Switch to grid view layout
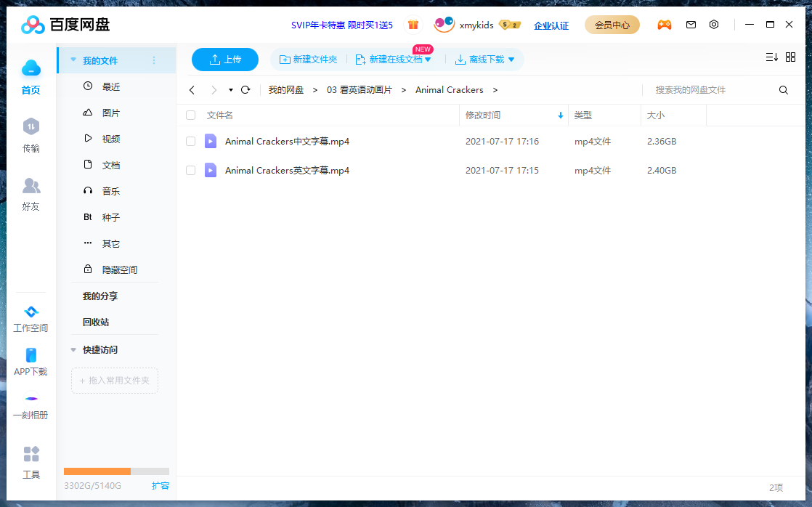Screen dimensions: 812x507 tap(790, 57)
